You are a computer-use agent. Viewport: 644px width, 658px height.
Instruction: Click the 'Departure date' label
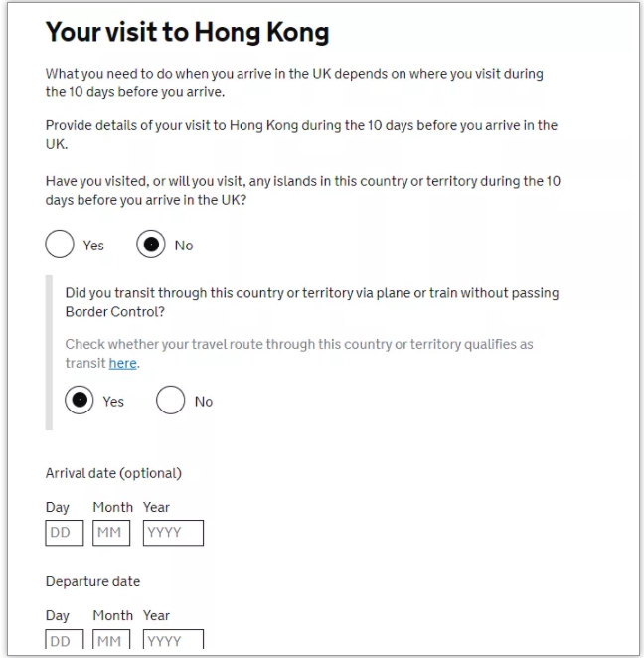[x=92, y=582]
